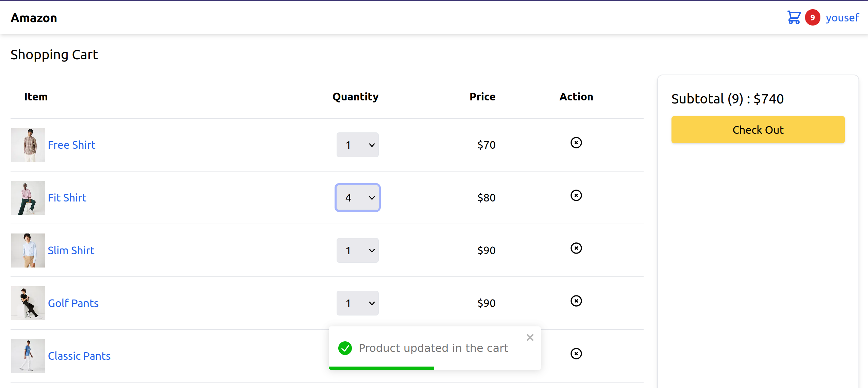This screenshot has width=868, height=388.
Task: Open the Classic Pants product link
Action: [79, 356]
